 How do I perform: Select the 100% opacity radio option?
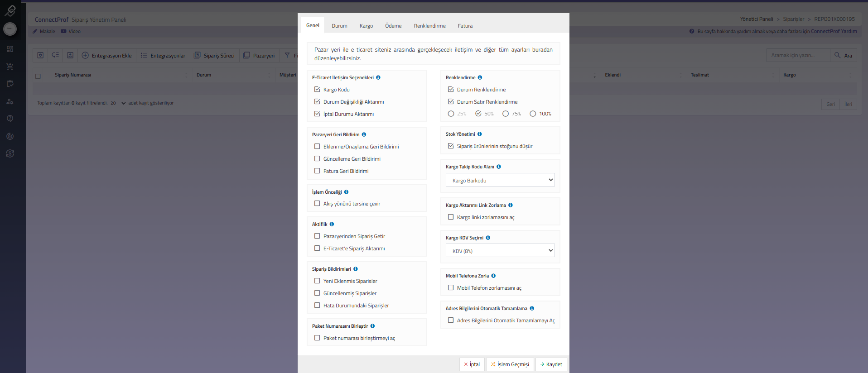533,114
